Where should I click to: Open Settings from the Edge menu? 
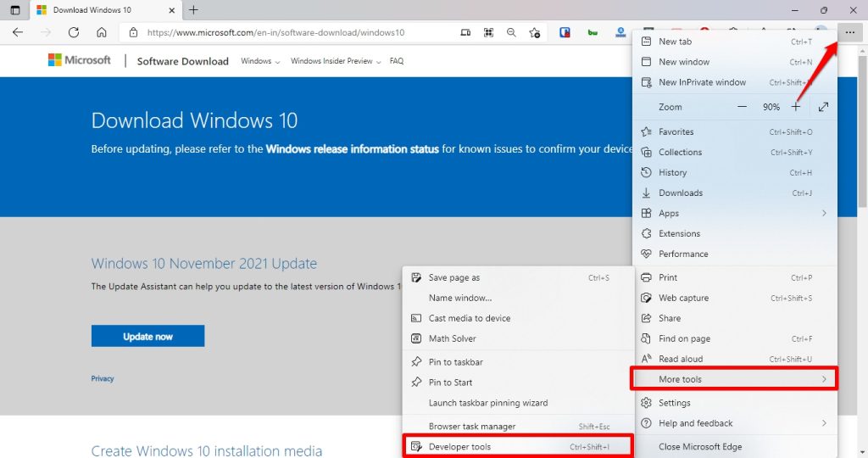(x=734, y=403)
